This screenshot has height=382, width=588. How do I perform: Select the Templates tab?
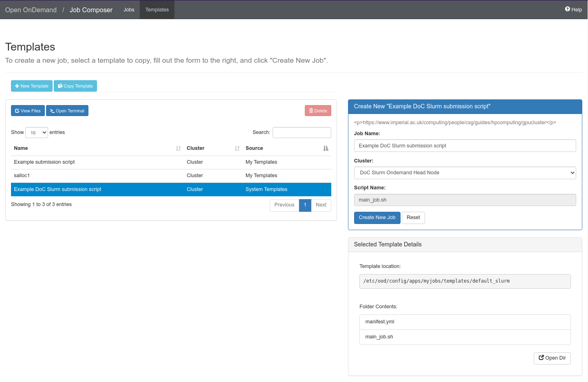coord(157,10)
